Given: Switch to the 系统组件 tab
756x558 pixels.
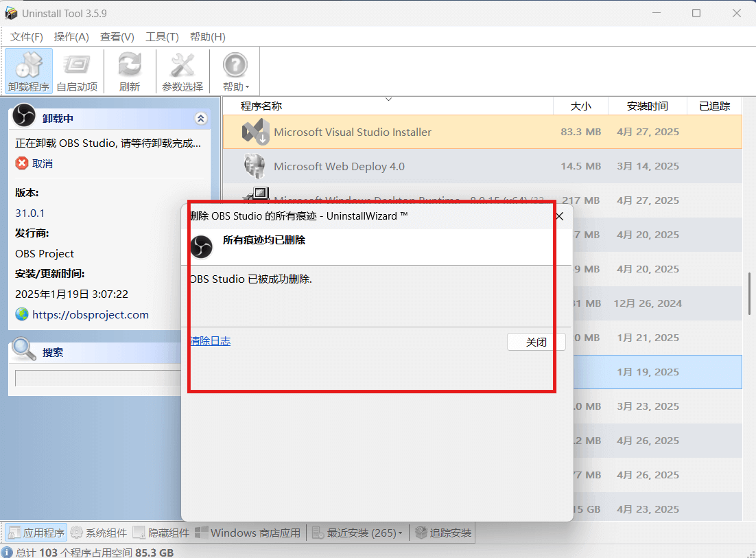Looking at the screenshot, I should (99, 533).
